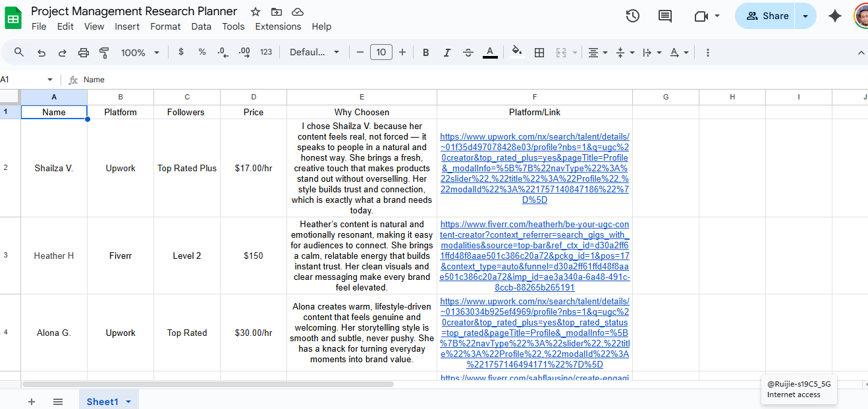Click the font size input field
868x409 pixels.
pos(381,52)
